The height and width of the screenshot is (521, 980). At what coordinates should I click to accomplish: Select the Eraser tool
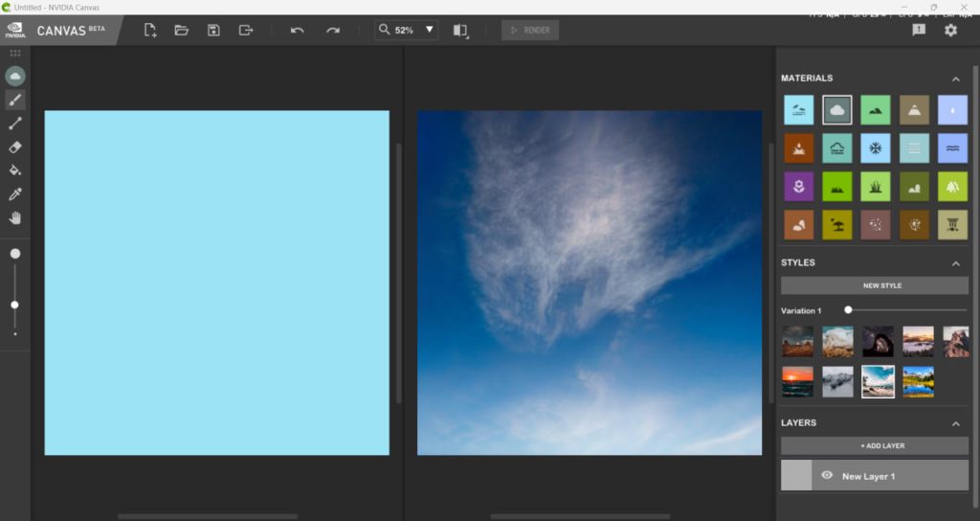pyautogui.click(x=15, y=147)
